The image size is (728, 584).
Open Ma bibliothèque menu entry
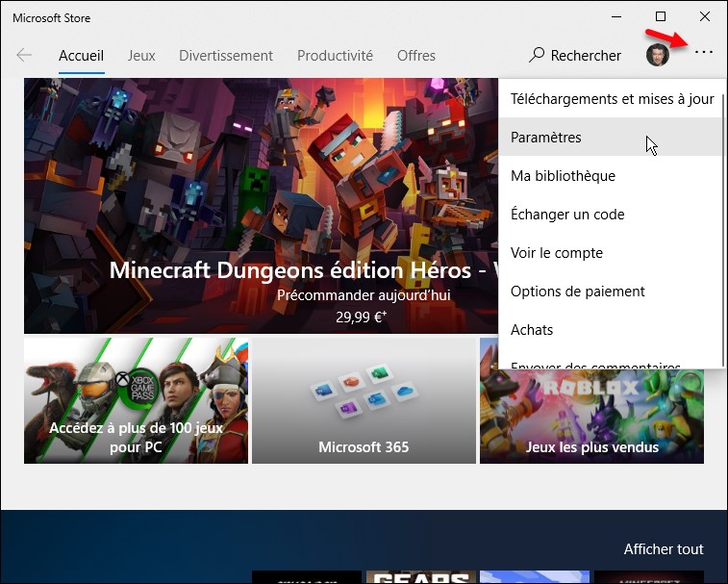(x=563, y=176)
